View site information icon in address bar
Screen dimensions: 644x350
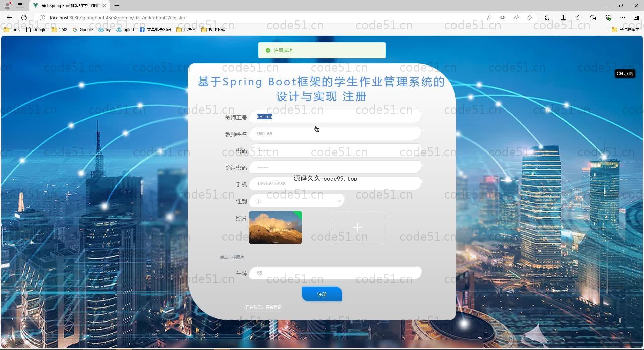[42, 18]
